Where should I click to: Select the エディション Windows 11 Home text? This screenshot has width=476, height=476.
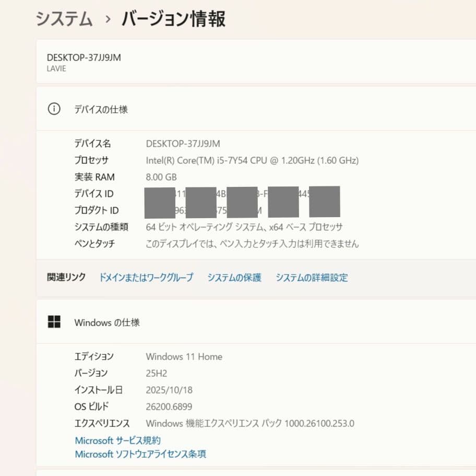pos(184,356)
